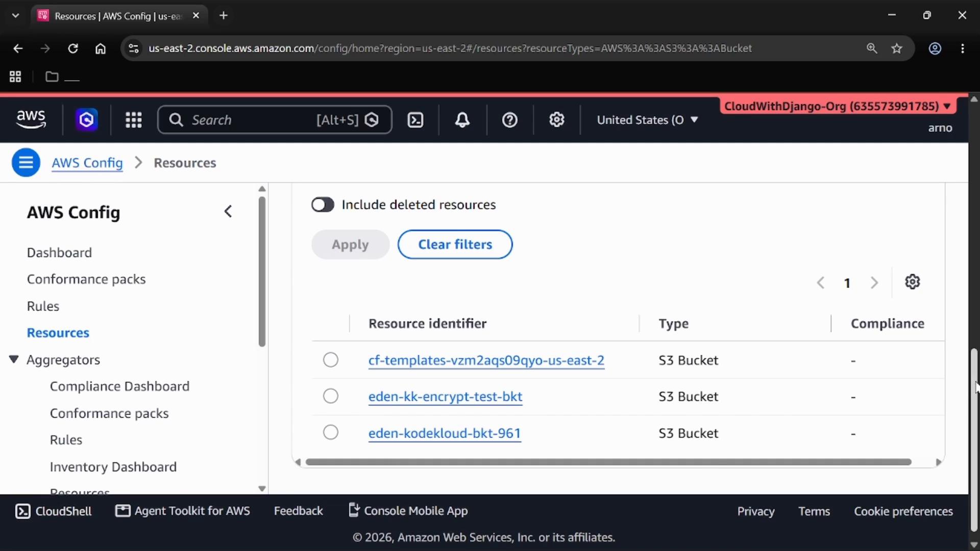Toggle Include deleted resources switch

tap(323, 205)
